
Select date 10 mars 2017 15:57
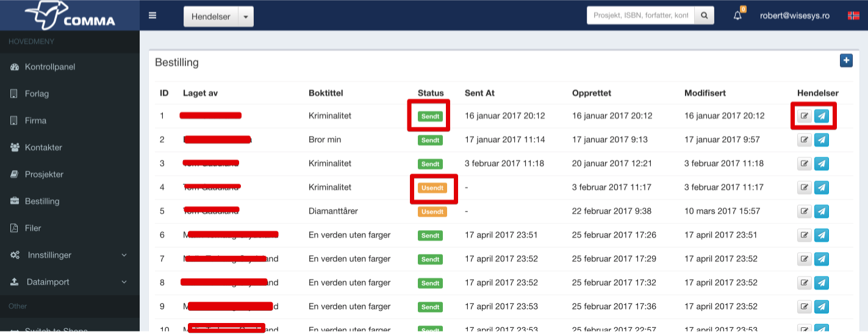722,211
